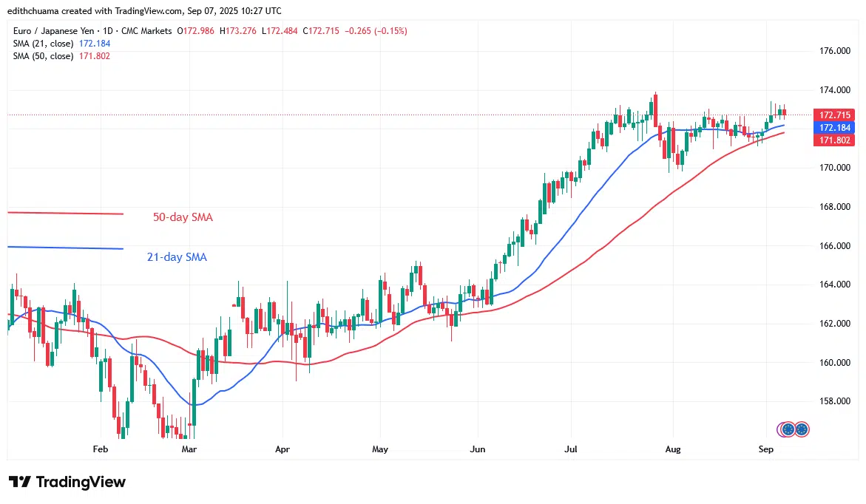Click the 50-day SMA text annotation
The height and width of the screenshot is (504, 866).
pyautogui.click(x=183, y=217)
